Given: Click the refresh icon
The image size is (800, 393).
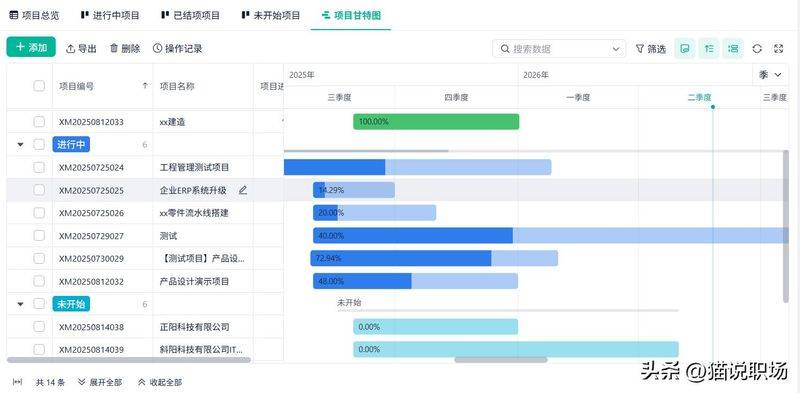Looking at the screenshot, I should 757,48.
